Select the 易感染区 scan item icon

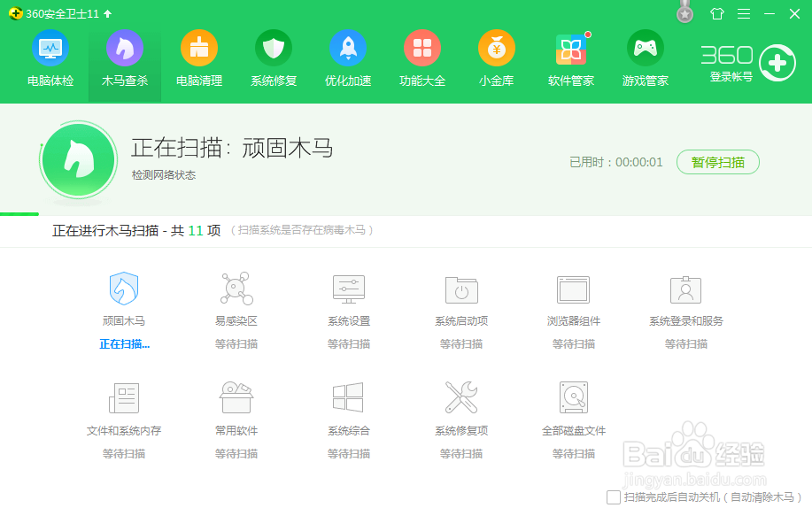[x=236, y=289]
